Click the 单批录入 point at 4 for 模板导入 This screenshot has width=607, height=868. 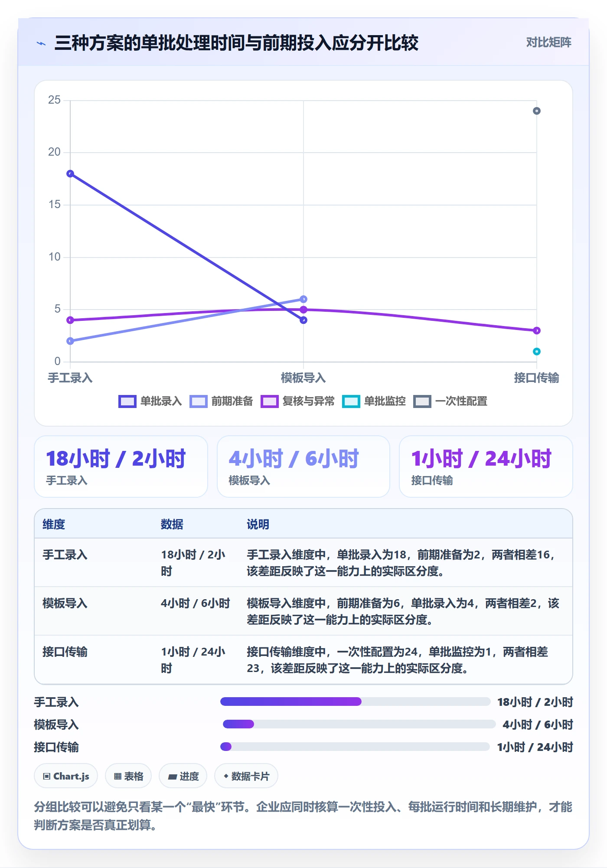click(x=303, y=320)
